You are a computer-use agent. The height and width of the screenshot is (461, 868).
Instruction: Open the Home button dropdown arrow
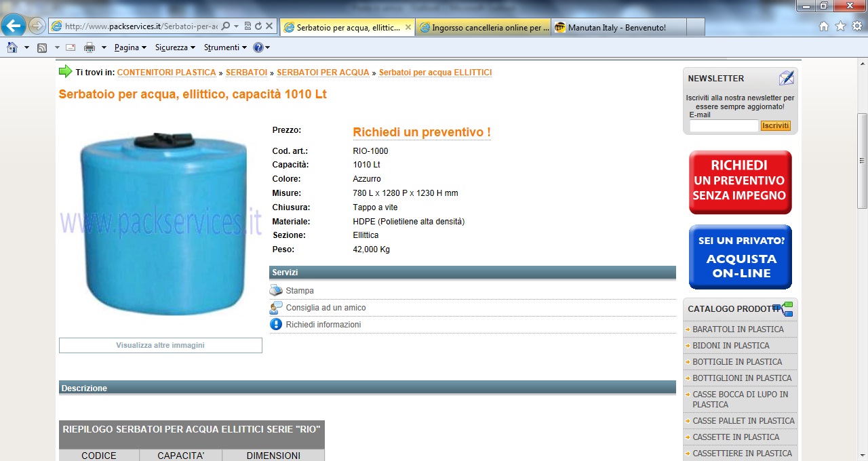pos(26,47)
